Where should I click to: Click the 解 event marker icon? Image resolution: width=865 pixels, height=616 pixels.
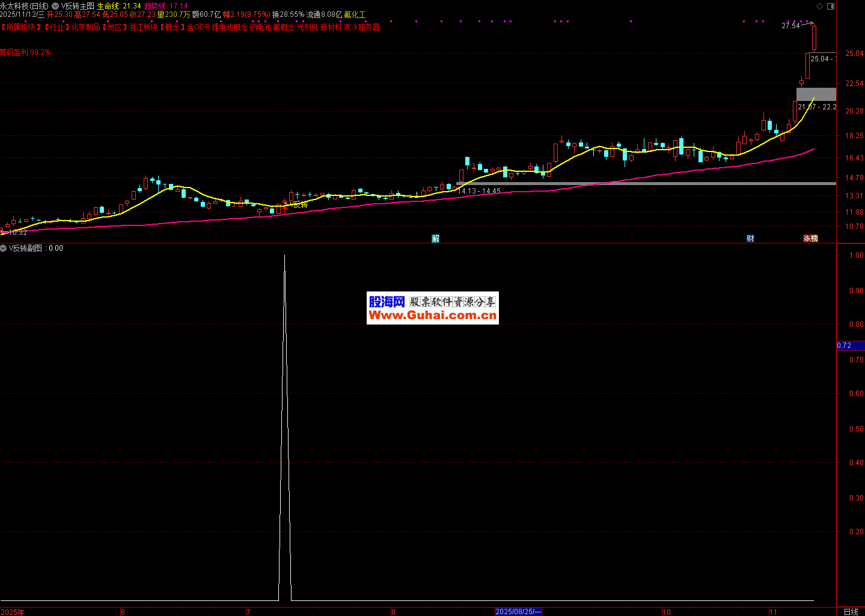tap(436, 239)
